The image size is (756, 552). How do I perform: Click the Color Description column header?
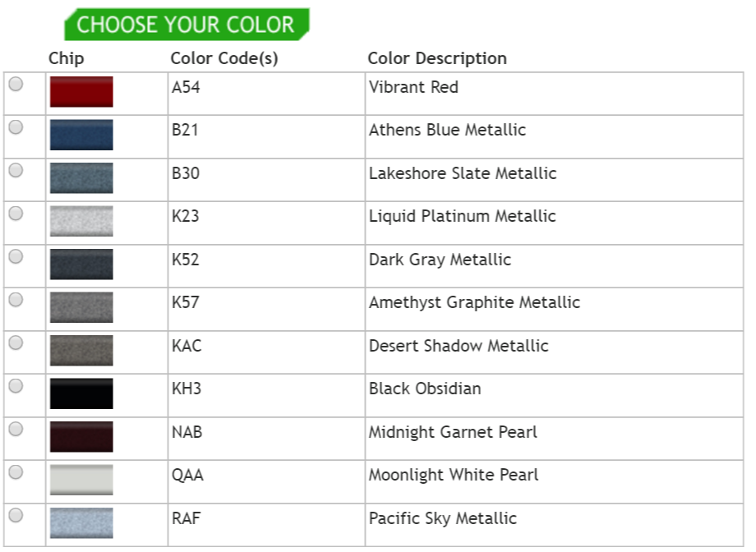pyautogui.click(x=437, y=58)
